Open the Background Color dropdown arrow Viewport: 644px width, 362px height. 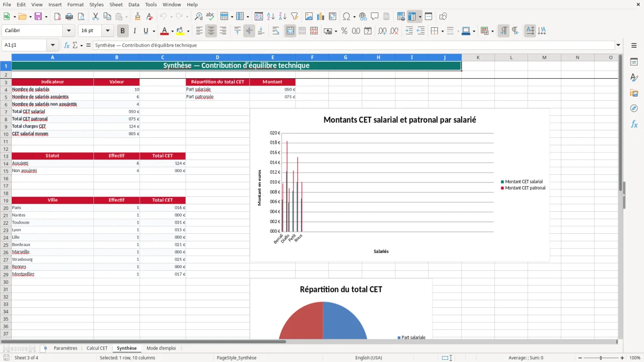[188, 31]
